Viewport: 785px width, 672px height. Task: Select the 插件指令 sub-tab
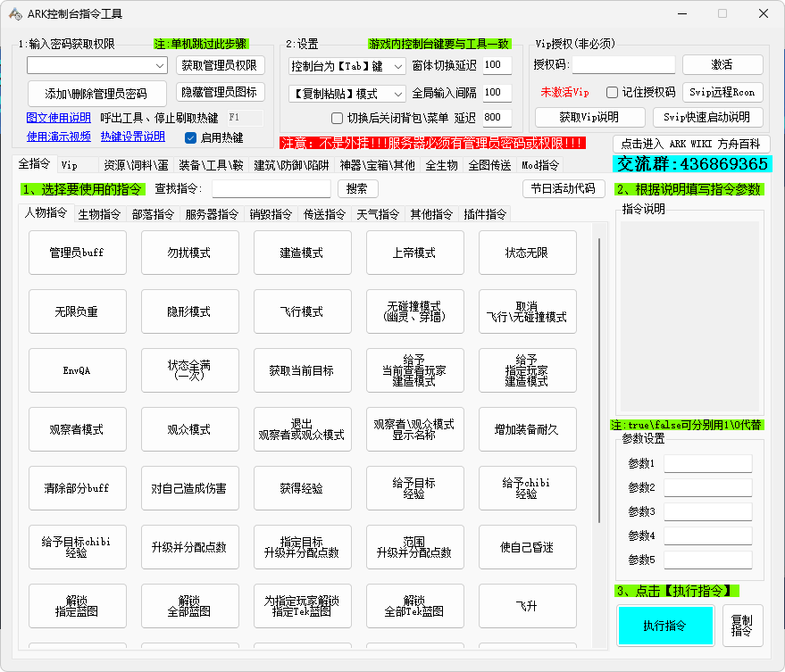pos(485,214)
